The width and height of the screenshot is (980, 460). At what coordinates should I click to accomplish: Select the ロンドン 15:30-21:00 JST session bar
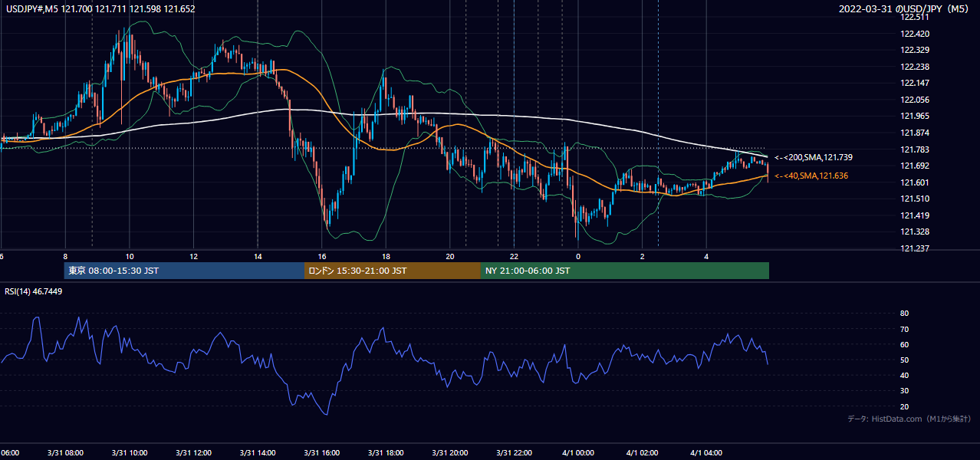(x=393, y=271)
